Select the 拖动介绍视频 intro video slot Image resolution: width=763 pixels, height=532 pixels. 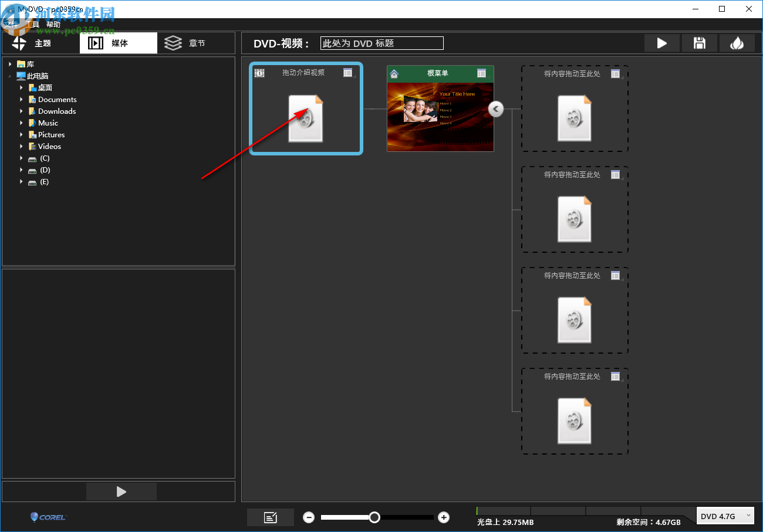[x=305, y=117]
